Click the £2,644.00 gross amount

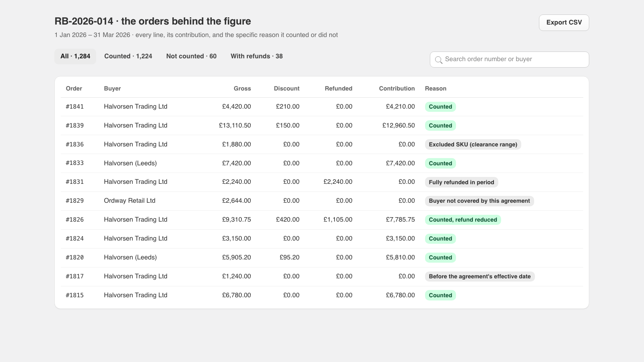[x=237, y=201]
